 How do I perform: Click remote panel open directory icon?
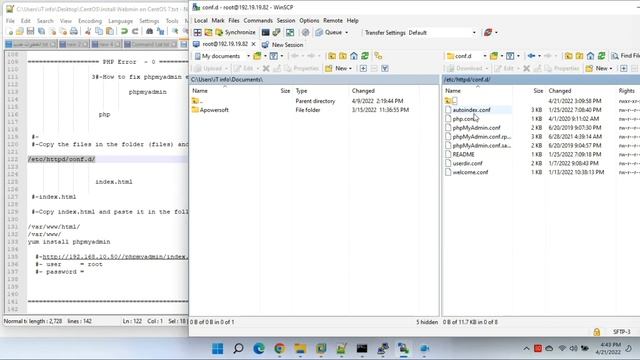(494, 56)
